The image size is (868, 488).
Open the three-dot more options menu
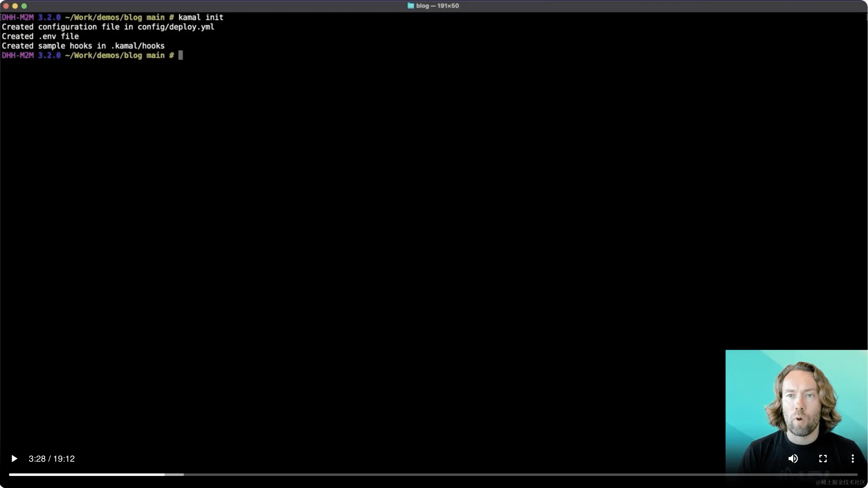point(852,458)
